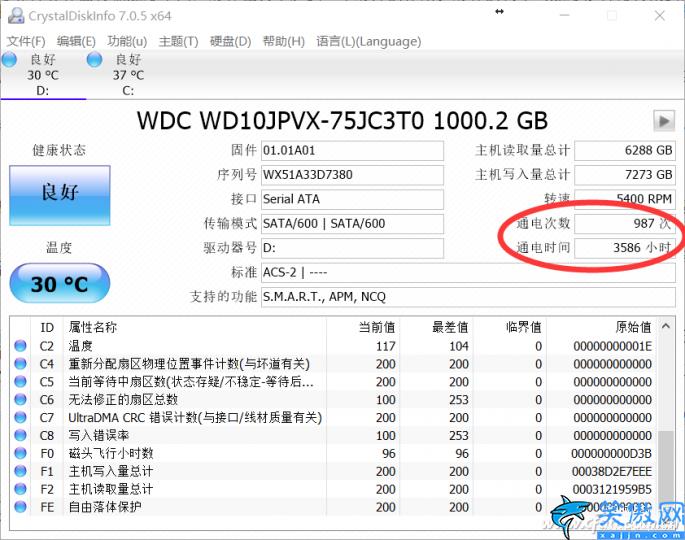Click the host reads value 6288 GB
Image resolution: width=685 pixels, height=540 pixels.
625,151
